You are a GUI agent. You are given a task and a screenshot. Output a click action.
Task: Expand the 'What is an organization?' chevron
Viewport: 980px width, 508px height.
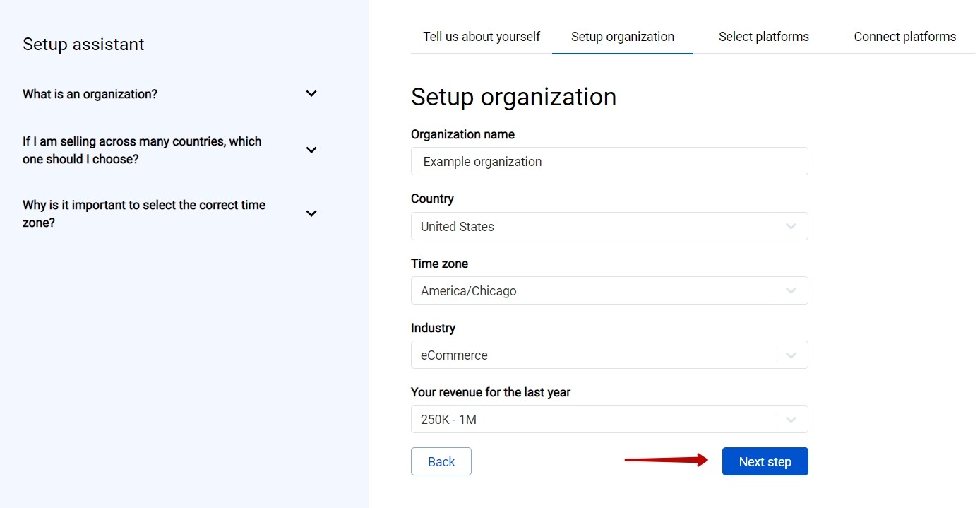(311, 93)
